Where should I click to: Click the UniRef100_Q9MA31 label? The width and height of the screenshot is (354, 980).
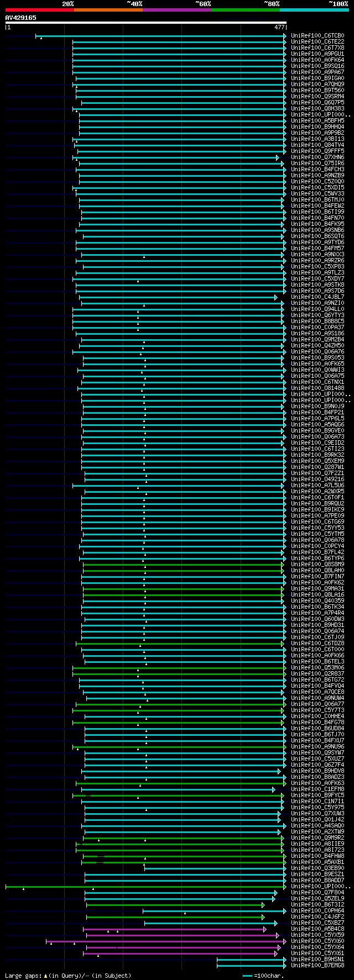pos(317,589)
